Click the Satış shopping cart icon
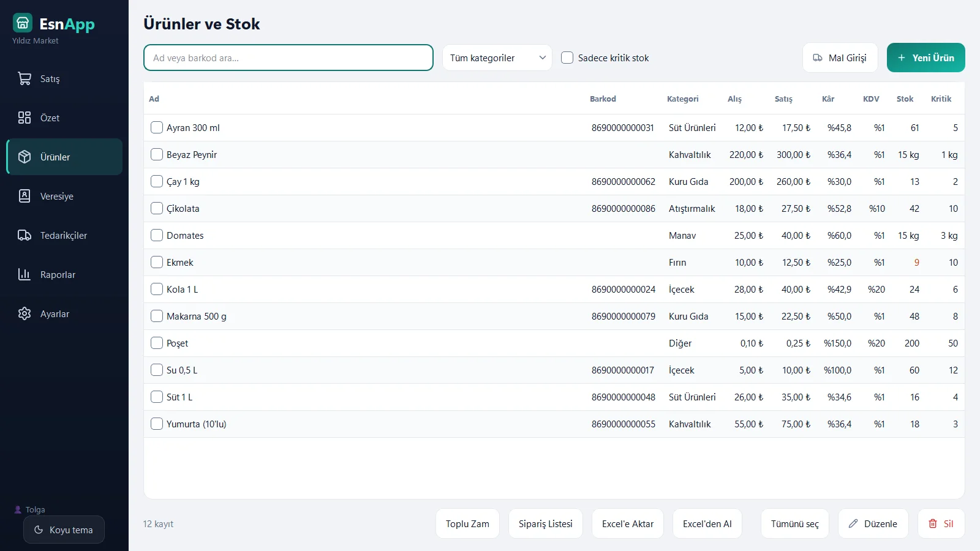The image size is (980, 551). tap(24, 78)
